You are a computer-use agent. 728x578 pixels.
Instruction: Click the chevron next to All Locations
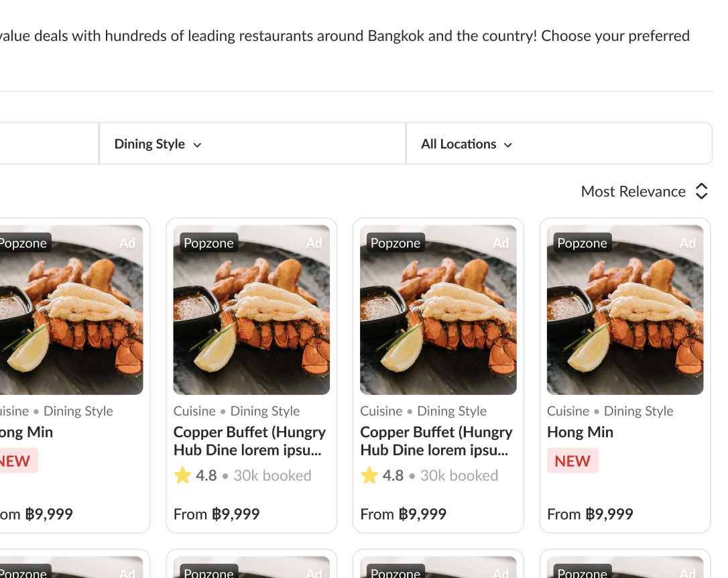pyautogui.click(x=508, y=145)
